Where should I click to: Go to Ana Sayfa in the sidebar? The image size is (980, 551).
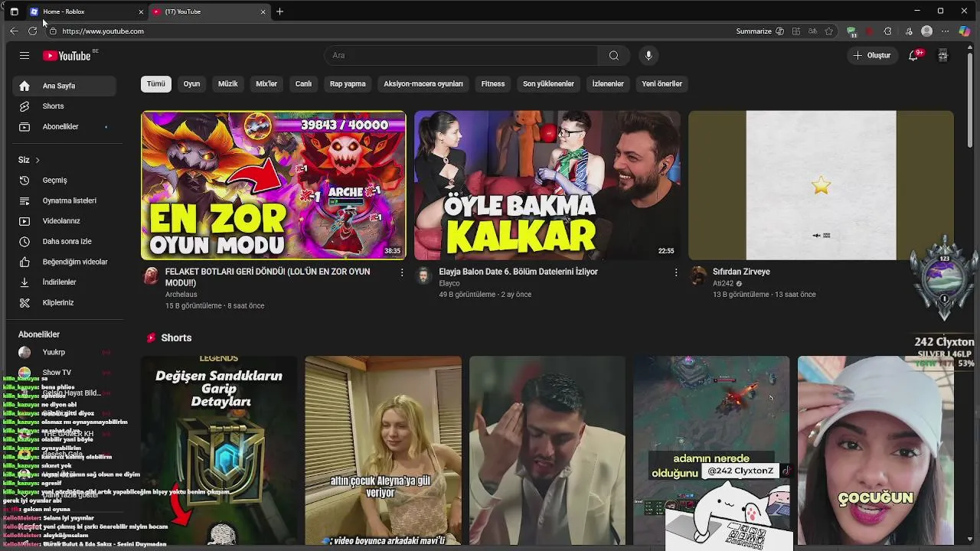point(64,86)
